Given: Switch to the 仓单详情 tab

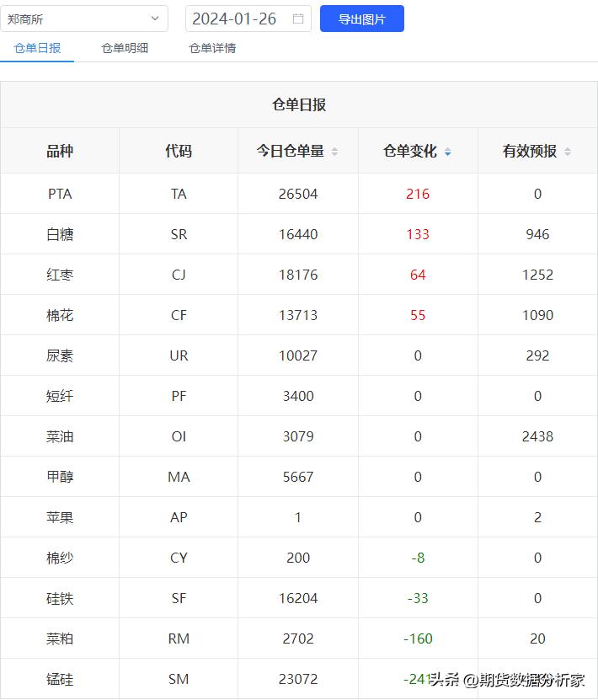Looking at the screenshot, I should [212, 48].
